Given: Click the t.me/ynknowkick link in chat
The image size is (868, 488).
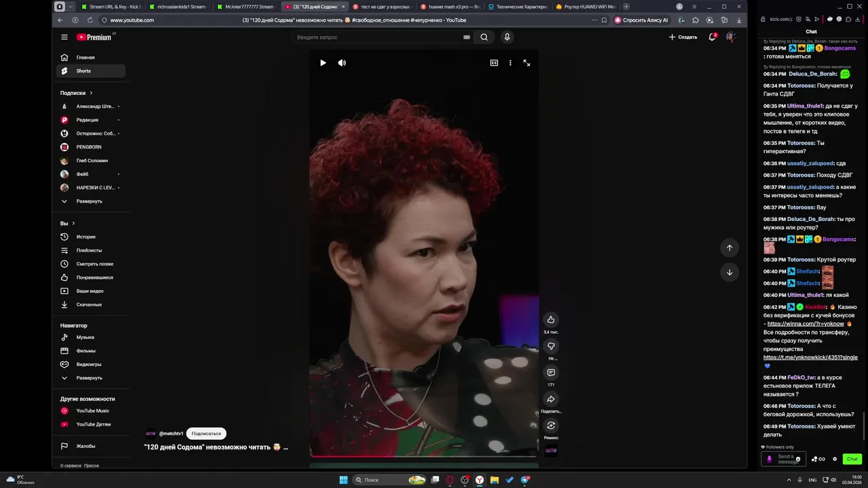Looking at the screenshot, I should point(810,357).
